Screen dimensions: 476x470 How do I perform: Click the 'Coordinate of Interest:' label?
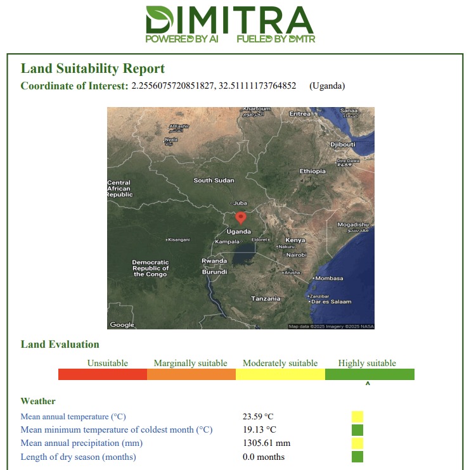[74, 86]
